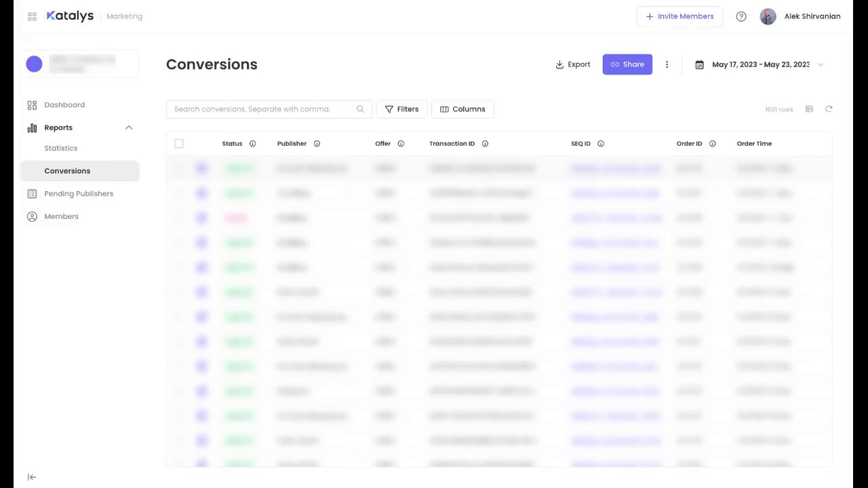The height and width of the screenshot is (488, 868).
Task: Open the Columns chooser
Action: (x=462, y=109)
